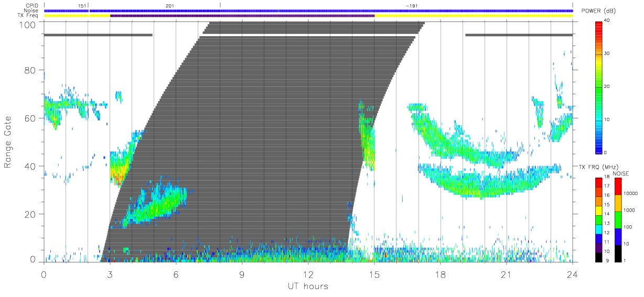The width and height of the screenshot is (644, 297).
Task: Click CPID value '-191'
Action: coord(412,6)
